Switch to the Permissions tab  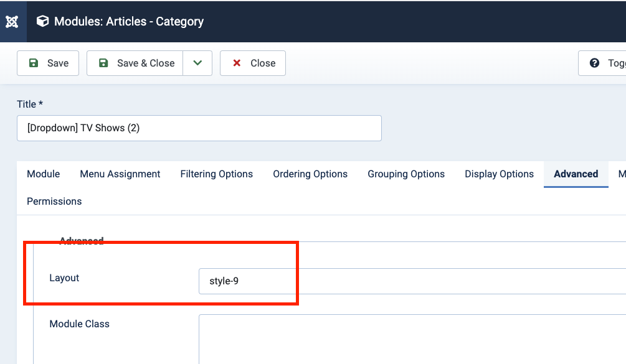tap(54, 202)
